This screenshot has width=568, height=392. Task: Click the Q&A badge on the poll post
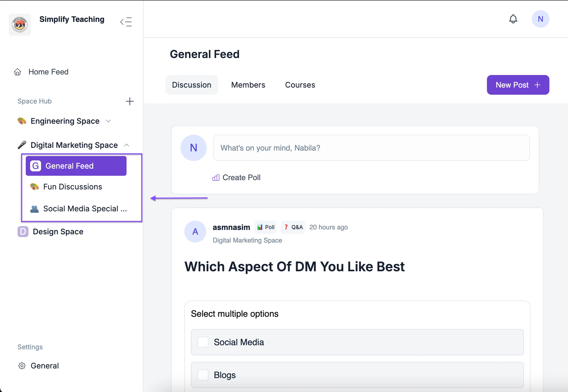pos(293,227)
